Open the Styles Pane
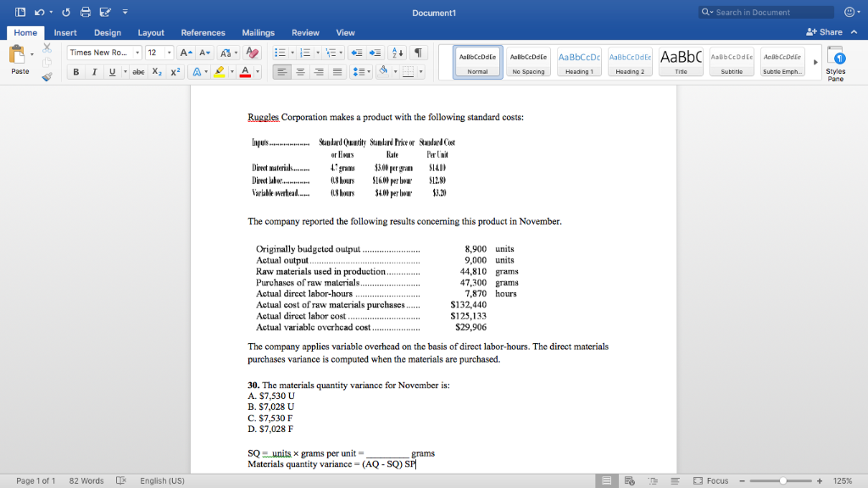Image resolution: width=868 pixels, height=488 pixels. pos(835,64)
